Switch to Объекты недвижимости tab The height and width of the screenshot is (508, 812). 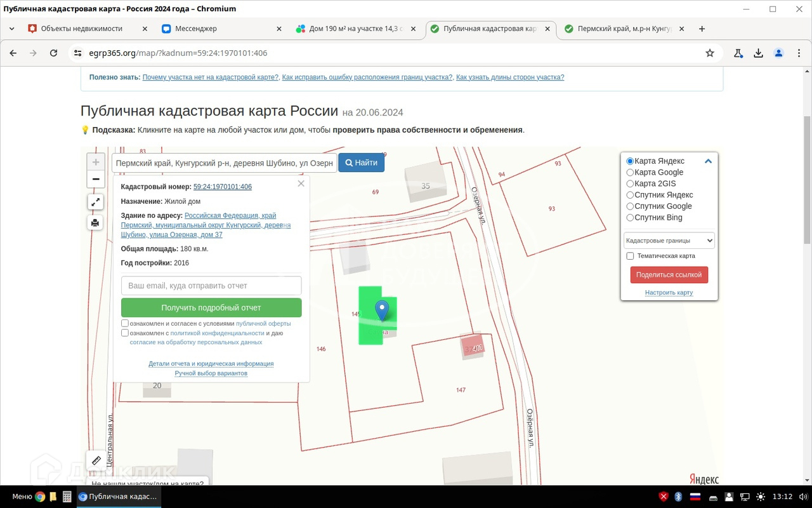pos(81,29)
